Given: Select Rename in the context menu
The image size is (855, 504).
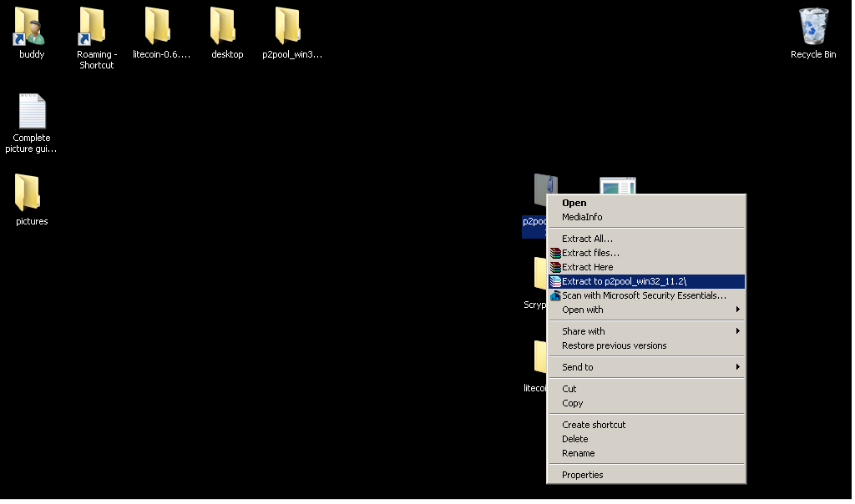Looking at the screenshot, I should 578,453.
